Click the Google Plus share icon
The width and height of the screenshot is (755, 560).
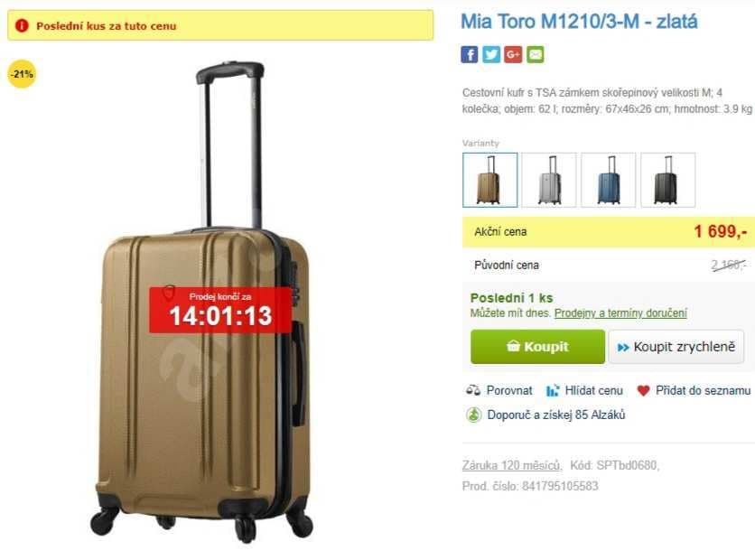click(513, 54)
